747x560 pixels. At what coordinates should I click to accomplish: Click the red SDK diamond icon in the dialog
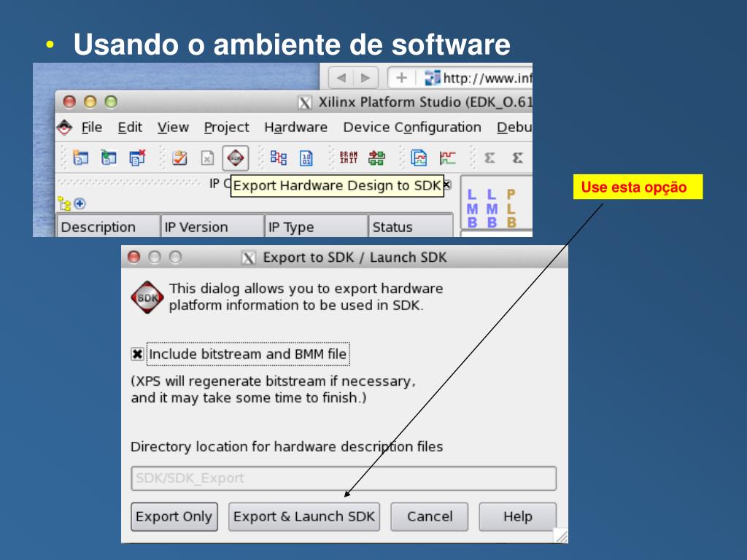(147, 297)
